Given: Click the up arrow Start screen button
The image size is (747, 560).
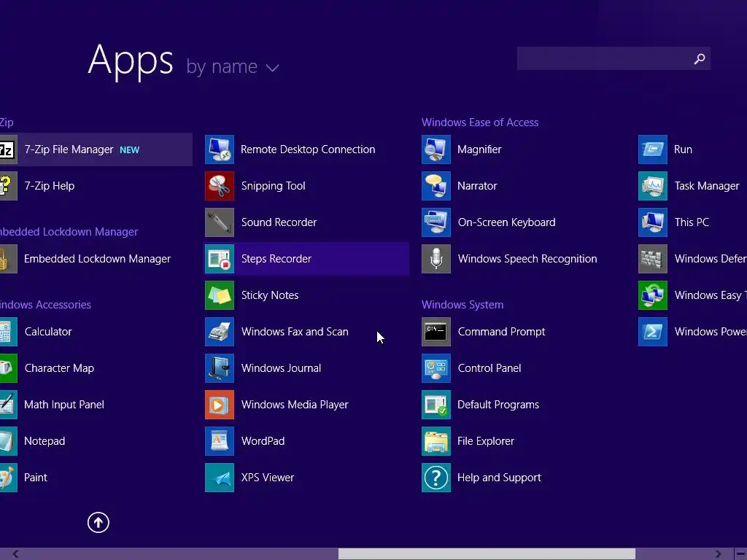Looking at the screenshot, I should point(98,522).
